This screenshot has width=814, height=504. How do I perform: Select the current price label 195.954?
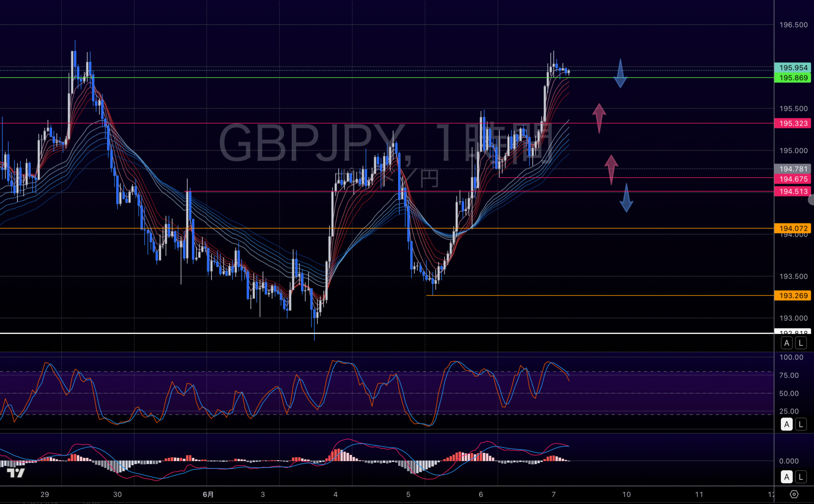coord(793,68)
